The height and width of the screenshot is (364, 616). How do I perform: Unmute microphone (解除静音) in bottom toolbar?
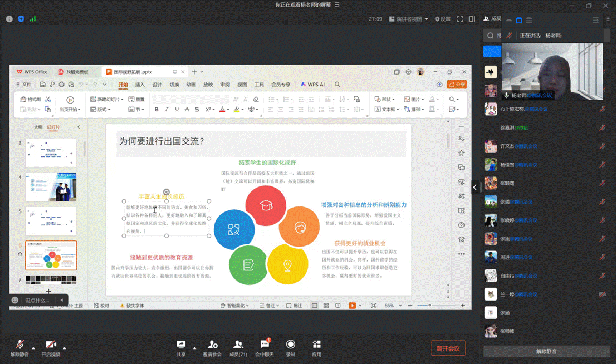20,345
